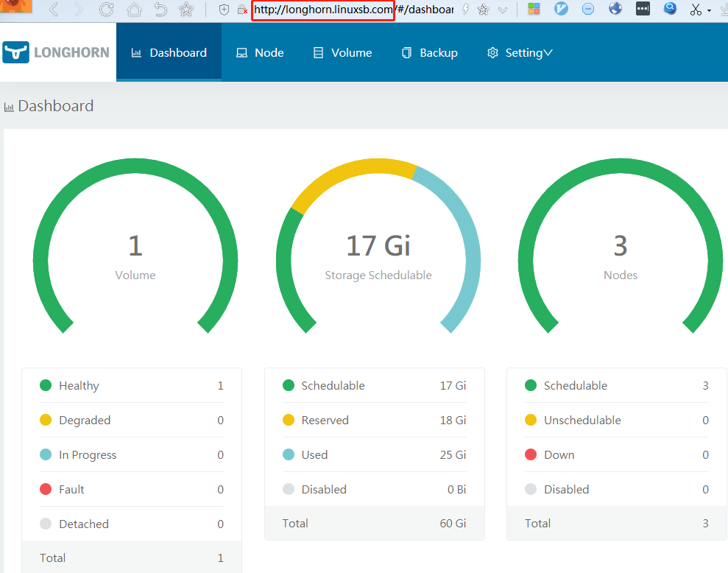
Task: Click the shield security icon
Action: [x=225, y=10]
